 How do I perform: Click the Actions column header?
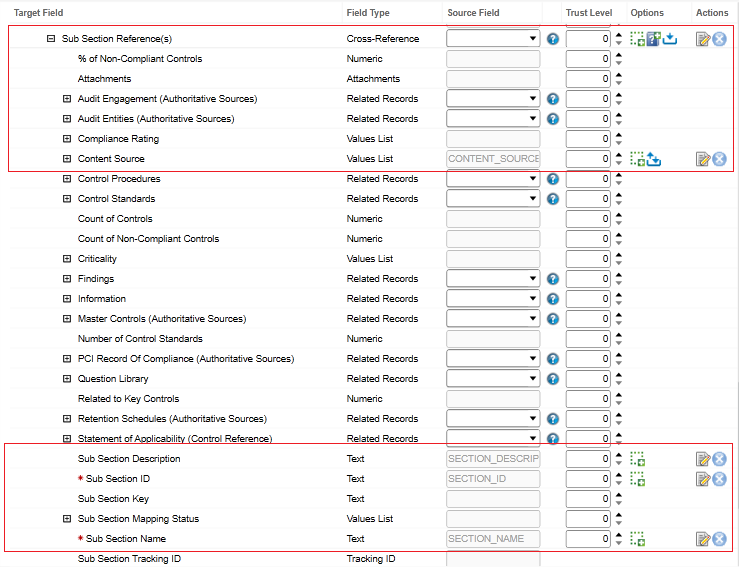pos(712,13)
